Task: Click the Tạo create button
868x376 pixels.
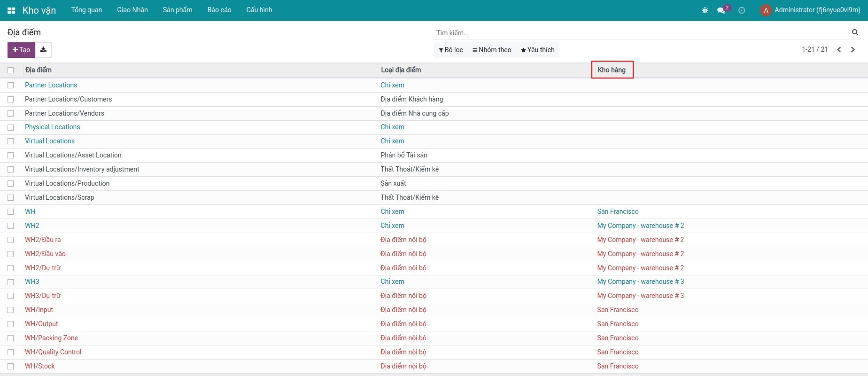Action: pyautogui.click(x=21, y=50)
